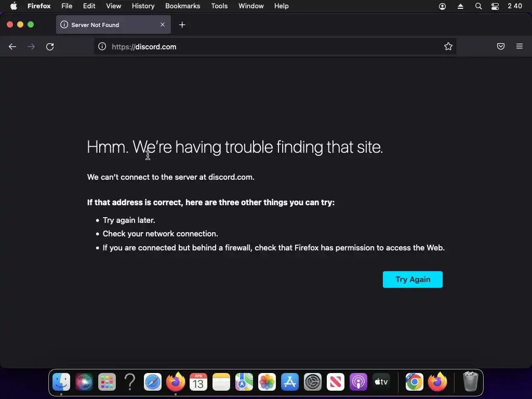Save page to Pocket
The width and height of the screenshot is (532, 399).
click(x=501, y=46)
